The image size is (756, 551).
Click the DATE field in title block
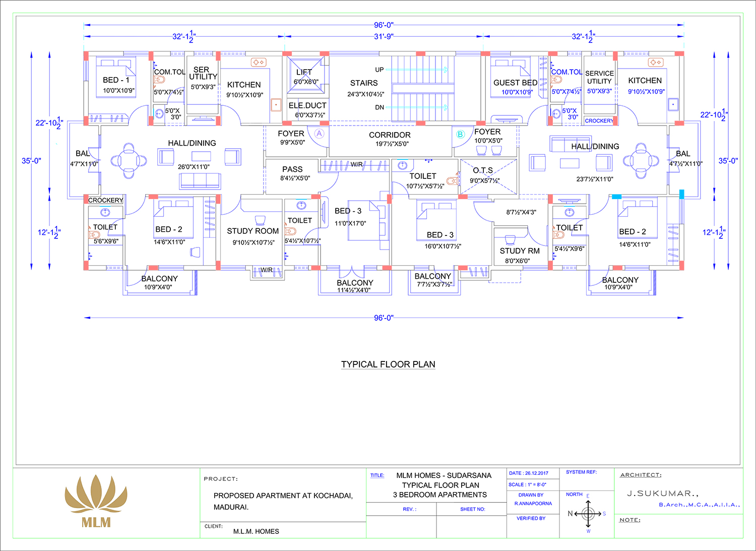coord(528,473)
